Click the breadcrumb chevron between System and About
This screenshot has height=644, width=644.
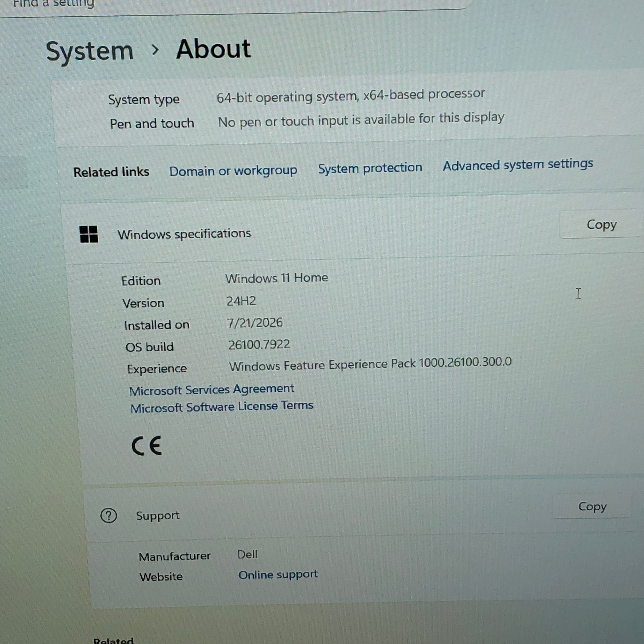[x=155, y=50]
